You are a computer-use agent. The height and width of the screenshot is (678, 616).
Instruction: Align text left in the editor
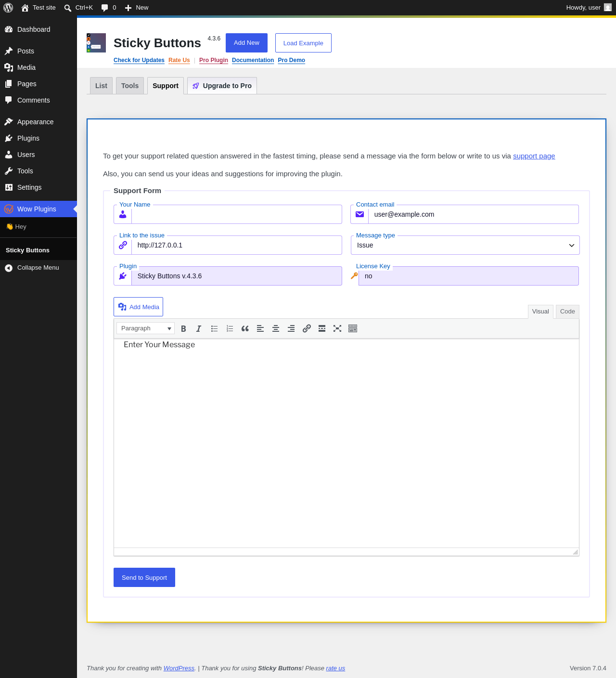260,328
